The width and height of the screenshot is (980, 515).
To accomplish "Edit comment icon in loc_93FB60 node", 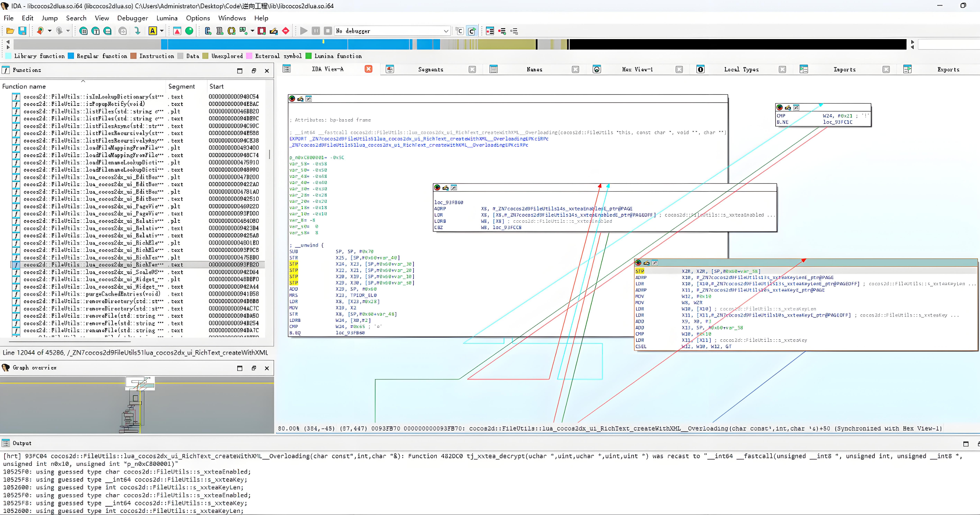I will [x=446, y=188].
